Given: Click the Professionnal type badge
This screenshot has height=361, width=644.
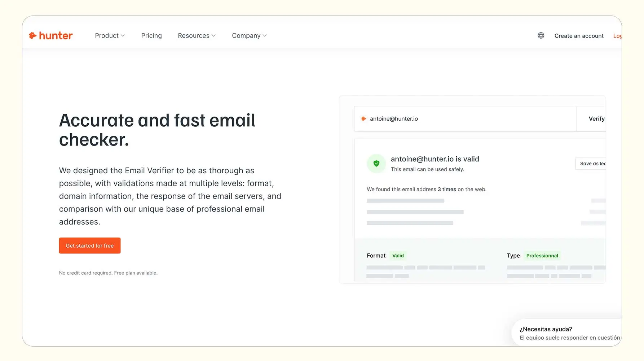Looking at the screenshot, I should [542, 256].
